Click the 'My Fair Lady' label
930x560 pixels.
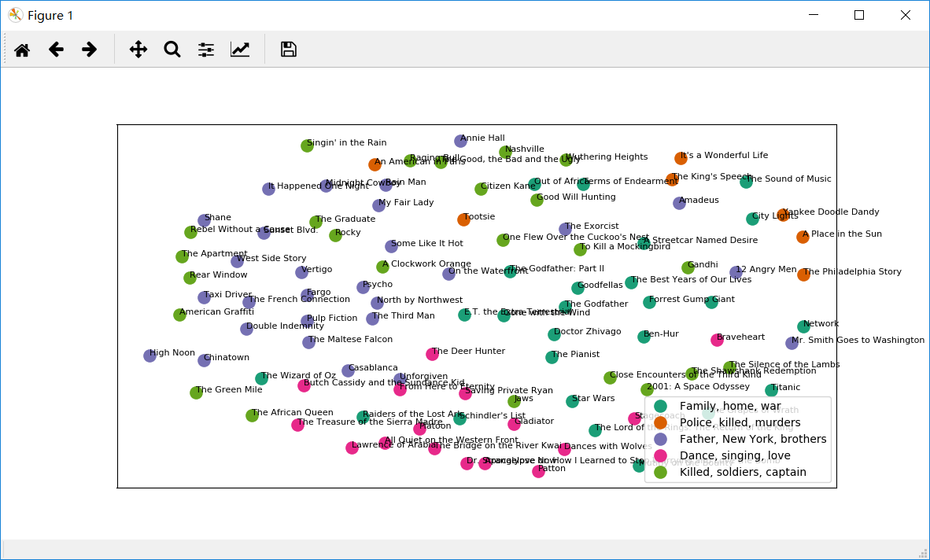click(x=406, y=202)
